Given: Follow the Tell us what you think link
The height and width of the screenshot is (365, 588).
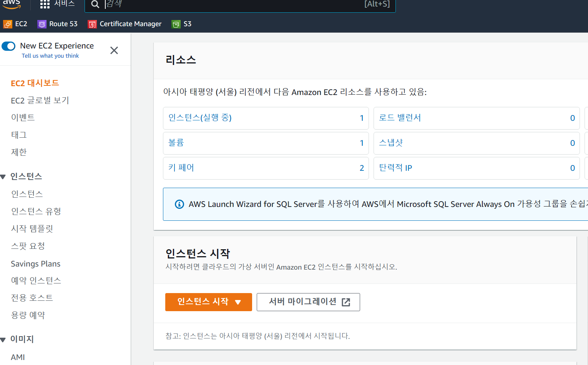Looking at the screenshot, I should 50,56.
